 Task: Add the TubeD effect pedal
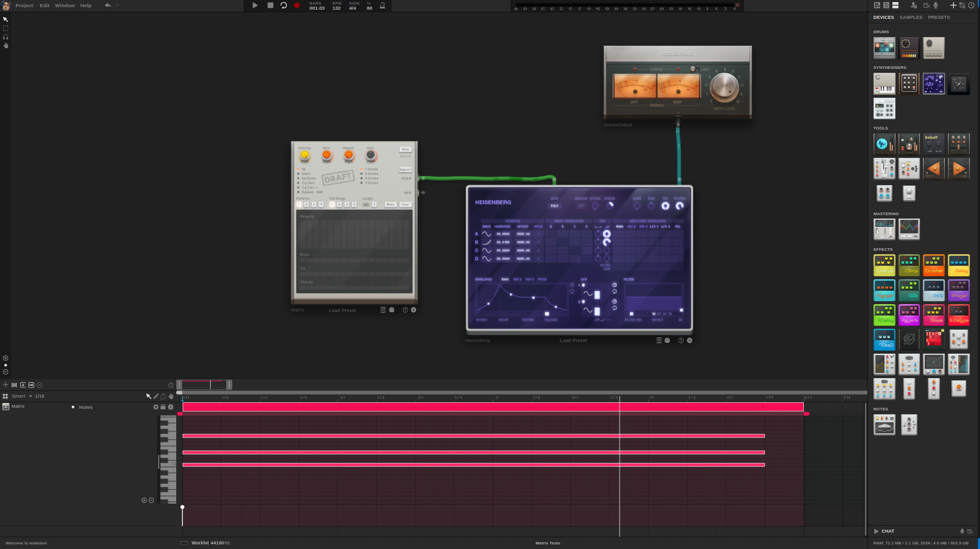pos(884,339)
